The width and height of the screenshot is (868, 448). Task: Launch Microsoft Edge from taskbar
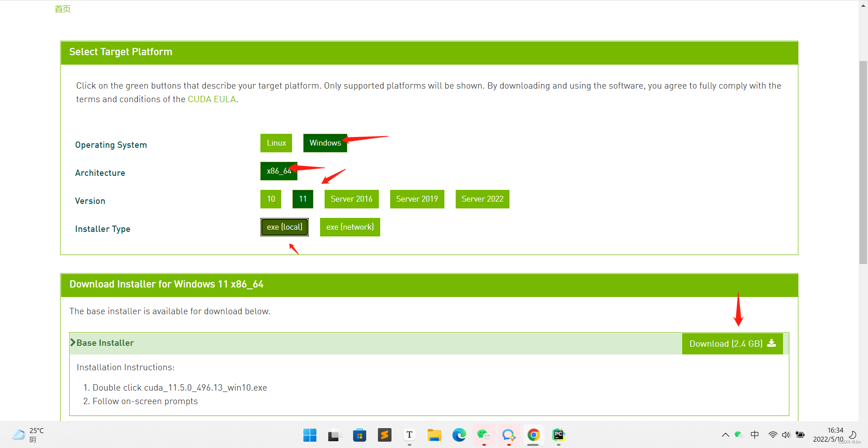coord(459,435)
